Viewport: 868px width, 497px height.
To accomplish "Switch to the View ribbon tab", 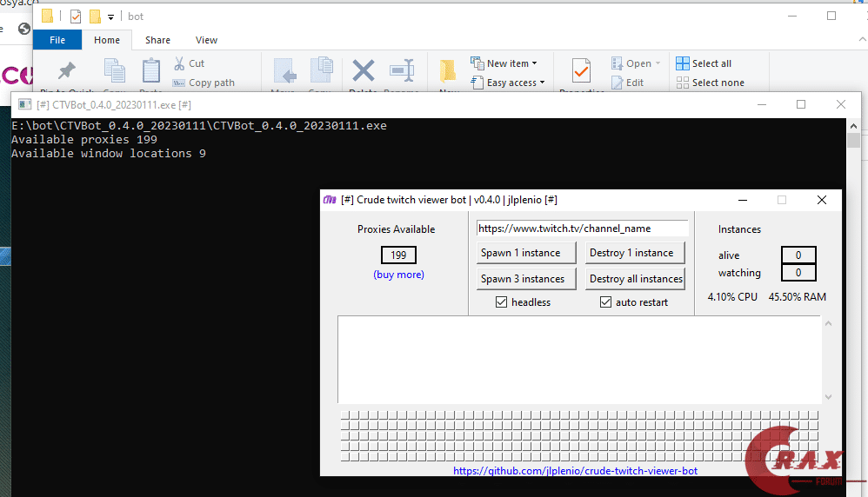I will (x=206, y=40).
